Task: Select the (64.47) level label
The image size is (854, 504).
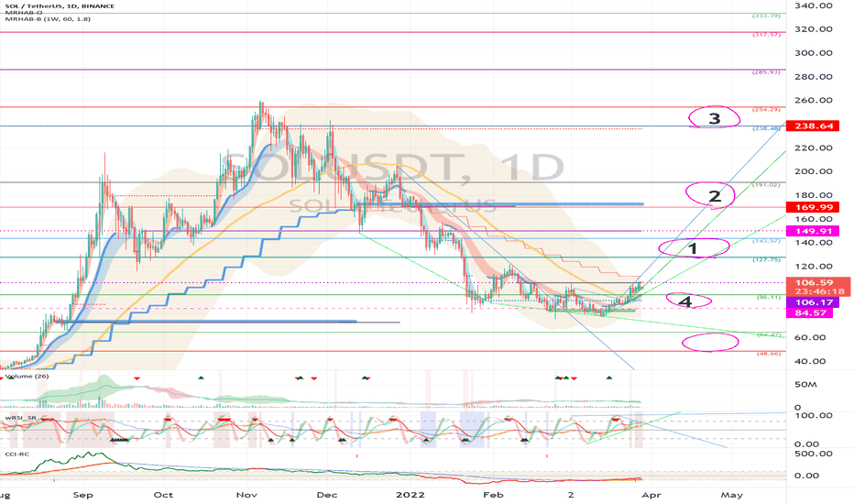Action: tap(769, 334)
